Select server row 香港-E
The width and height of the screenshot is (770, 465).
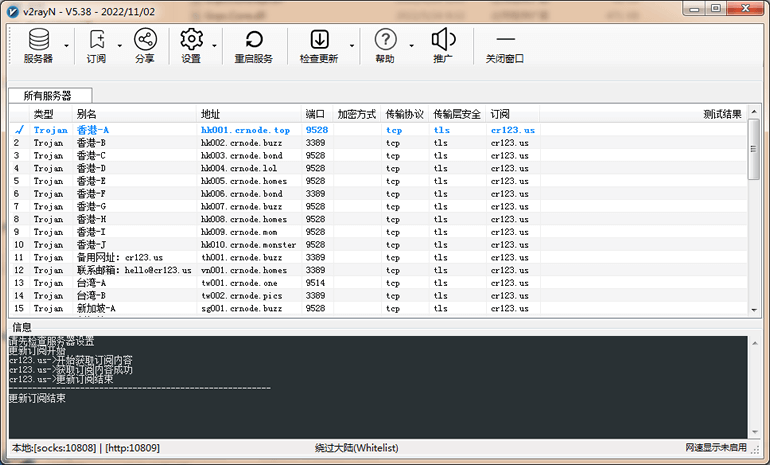pyautogui.click(x=378, y=181)
